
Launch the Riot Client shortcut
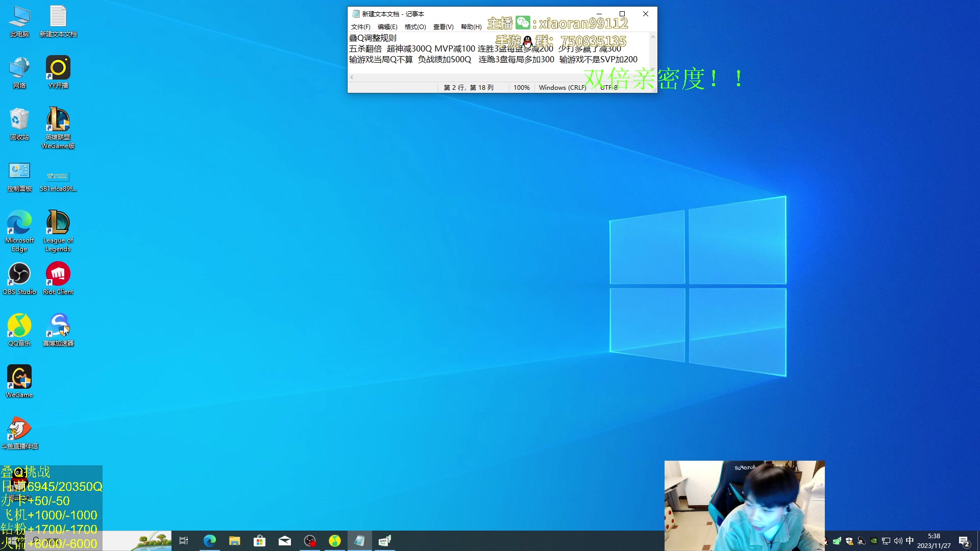[58, 279]
